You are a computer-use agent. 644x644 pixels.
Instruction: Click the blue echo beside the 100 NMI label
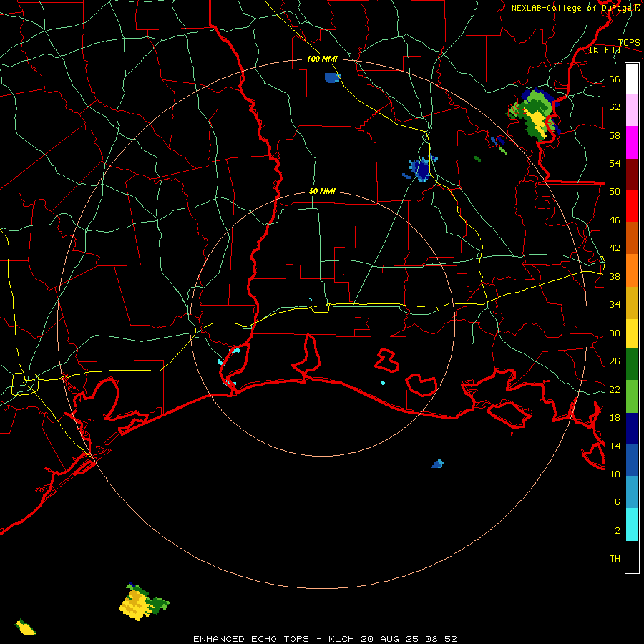(x=332, y=77)
